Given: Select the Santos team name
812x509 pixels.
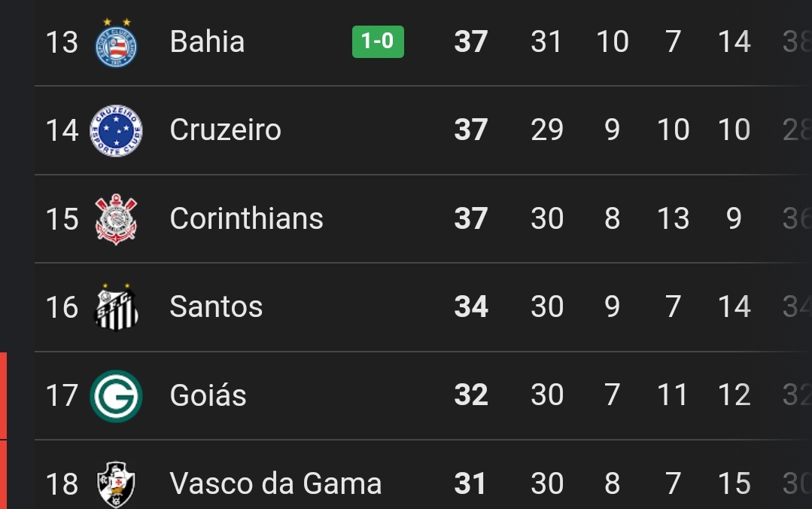Looking at the screenshot, I should click(216, 307).
